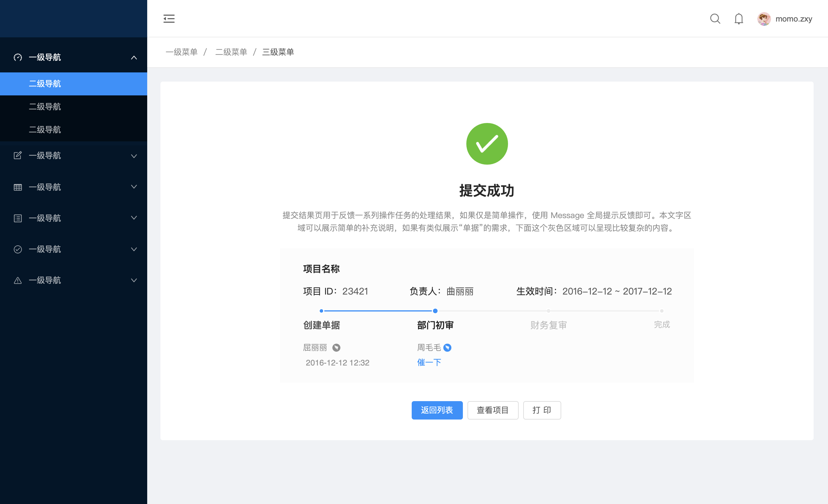Image resolution: width=828 pixels, height=504 pixels.
Task: Click the 部门初审 step dot on progress
Action: 435,311
